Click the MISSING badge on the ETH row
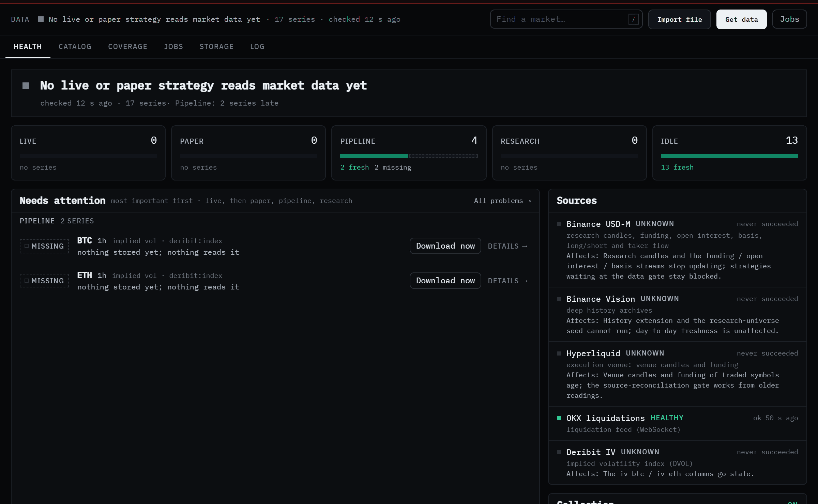The height and width of the screenshot is (504, 818). (44, 281)
